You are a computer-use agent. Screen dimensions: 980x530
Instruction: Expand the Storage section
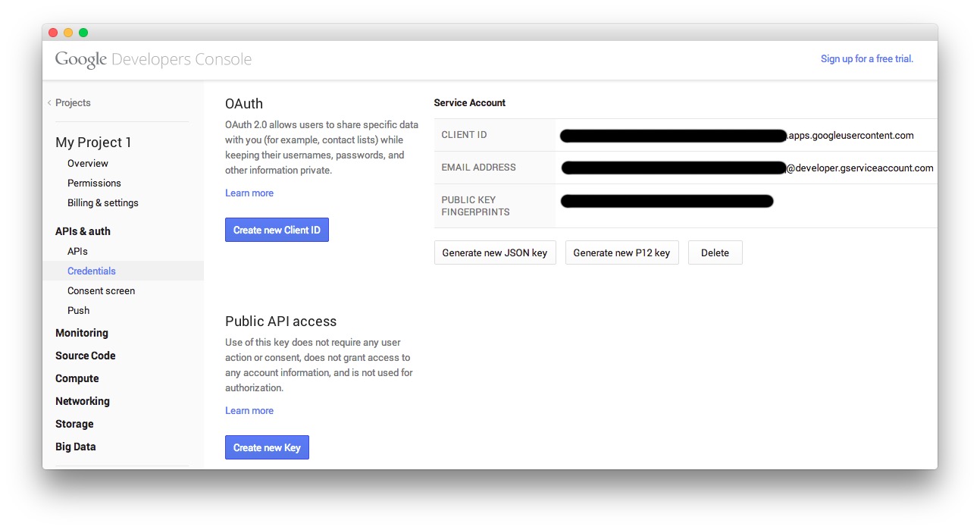pyautogui.click(x=74, y=424)
